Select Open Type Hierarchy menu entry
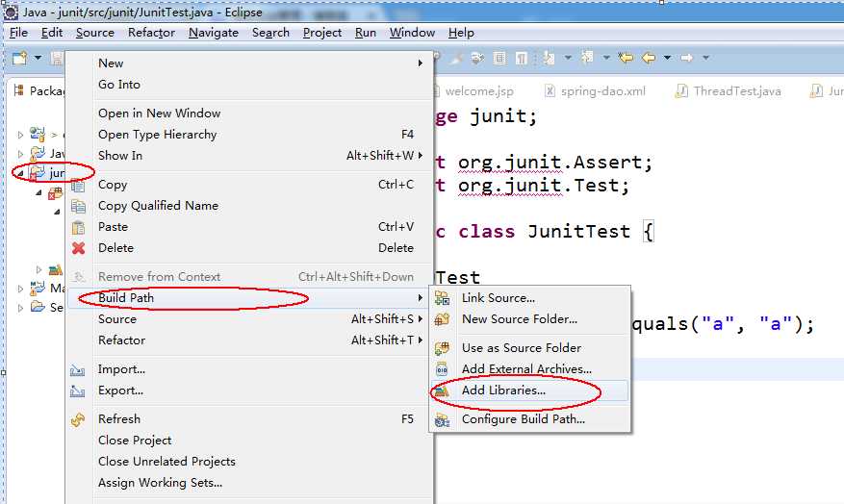The width and height of the screenshot is (844, 504). click(248, 135)
